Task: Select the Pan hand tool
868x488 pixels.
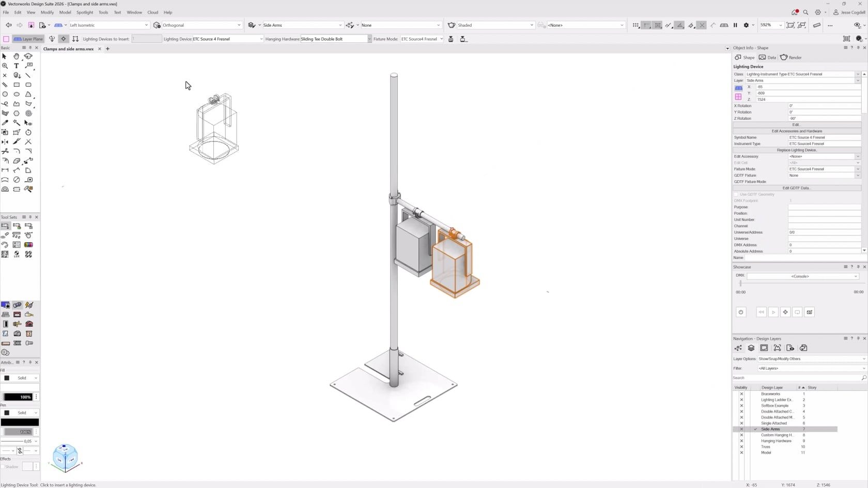Action: pos(17,56)
